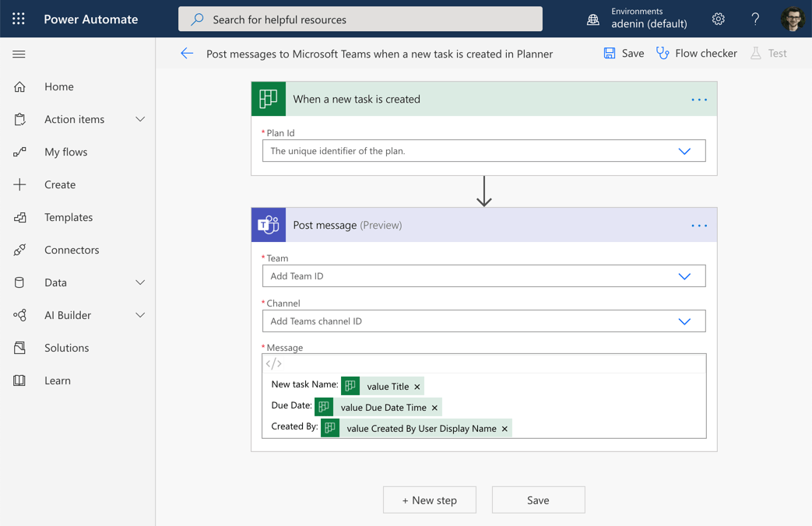Click the search magnifier icon
This screenshot has height=526, width=812.
click(197, 19)
